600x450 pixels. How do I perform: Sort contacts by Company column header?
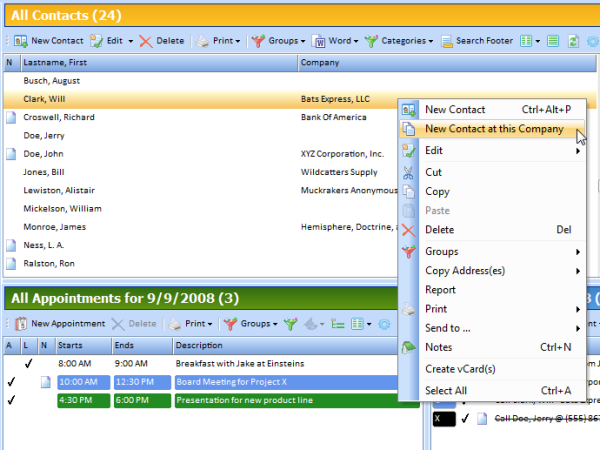pos(447,63)
